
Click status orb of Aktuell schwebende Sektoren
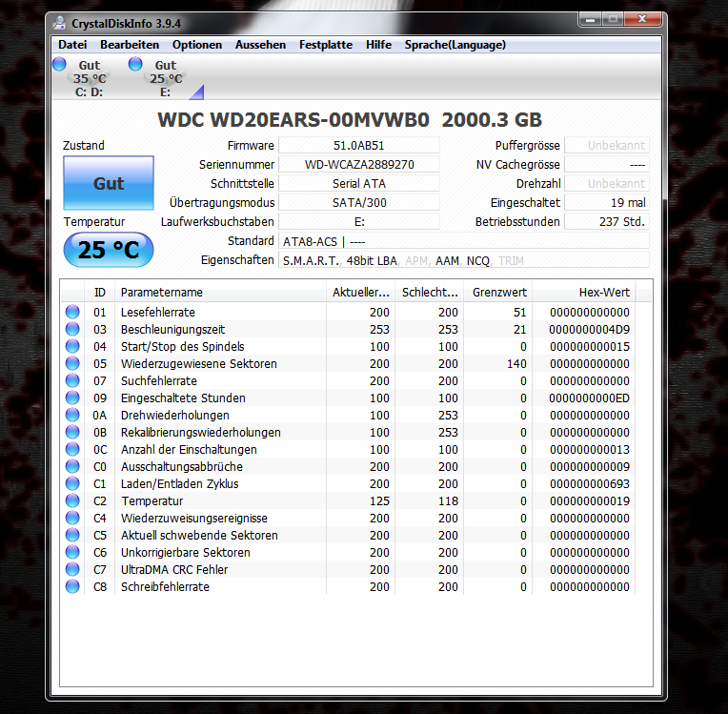click(72, 535)
